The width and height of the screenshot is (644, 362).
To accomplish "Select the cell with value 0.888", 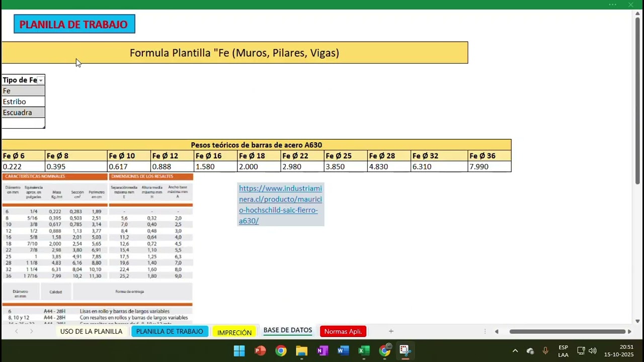I will pos(172,166).
